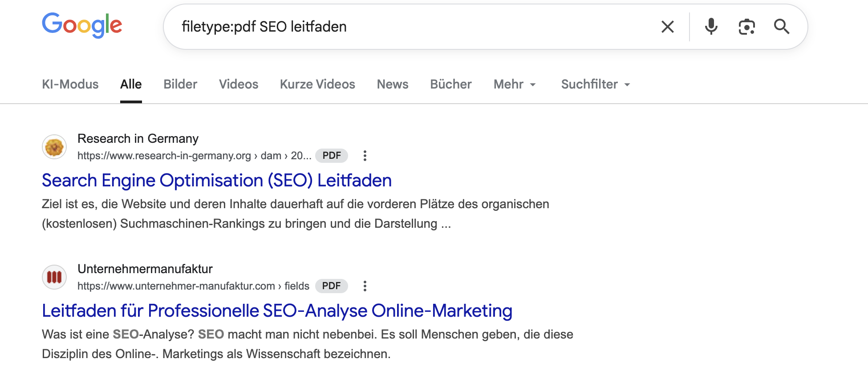Click the Unternehmermanufaktur site name
This screenshot has width=868, height=379.
point(145,269)
